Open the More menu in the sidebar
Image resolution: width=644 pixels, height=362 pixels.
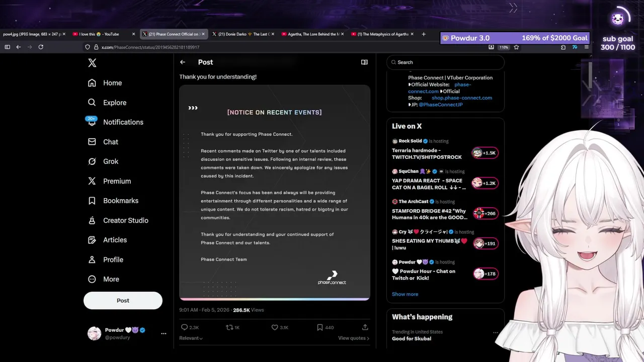(x=104, y=279)
